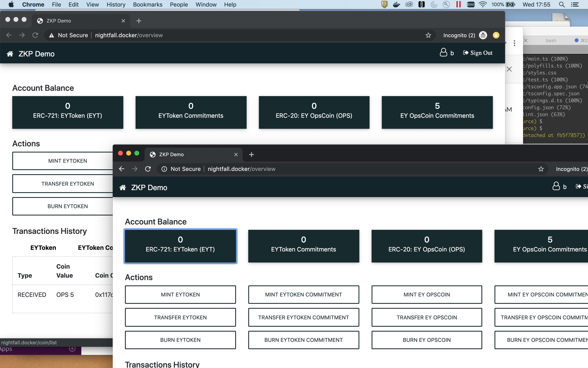588x368 pixels.
Task: Click BURN EYTOKEN COMMITMENT button
Action: [303, 340]
